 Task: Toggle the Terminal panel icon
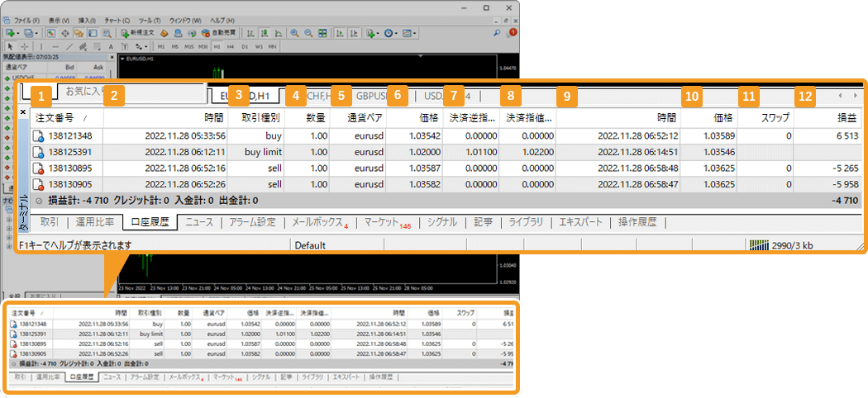coord(93,33)
